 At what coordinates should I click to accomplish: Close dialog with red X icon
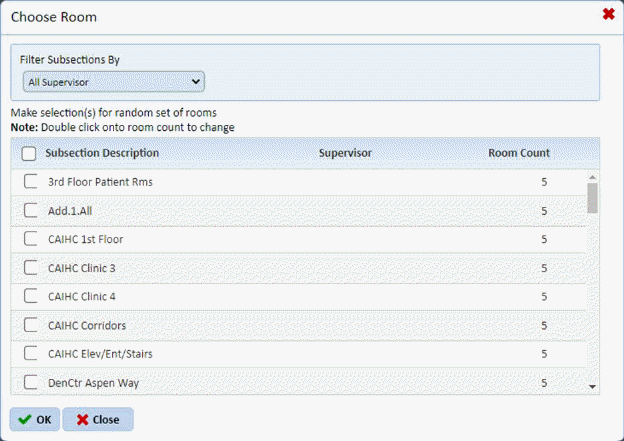click(x=608, y=14)
